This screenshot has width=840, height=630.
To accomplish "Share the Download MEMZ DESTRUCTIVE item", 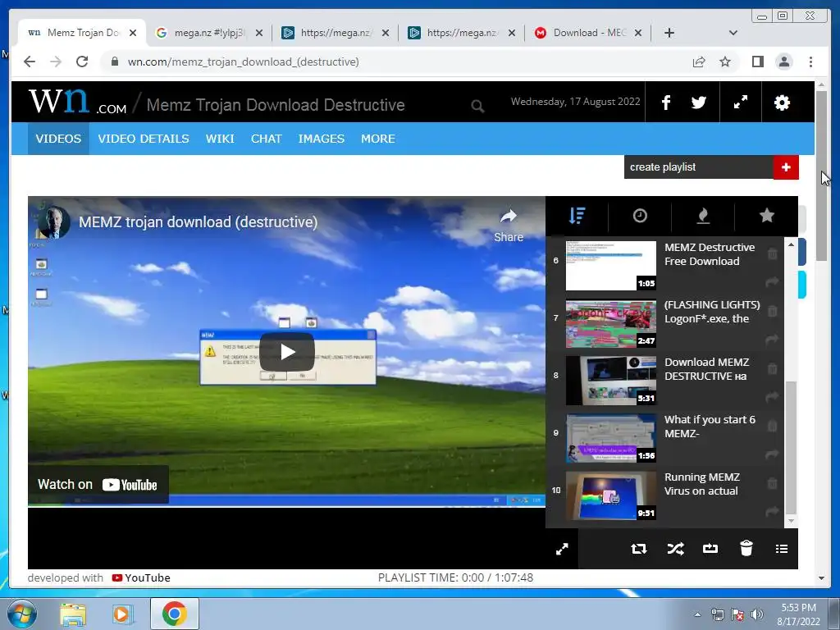I will [772, 396].
